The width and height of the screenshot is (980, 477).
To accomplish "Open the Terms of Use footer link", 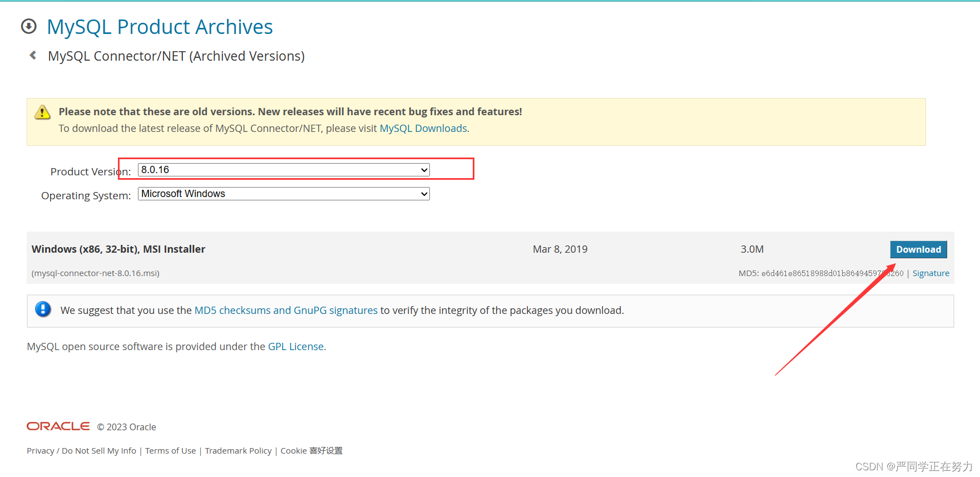I will coord(171,451).
